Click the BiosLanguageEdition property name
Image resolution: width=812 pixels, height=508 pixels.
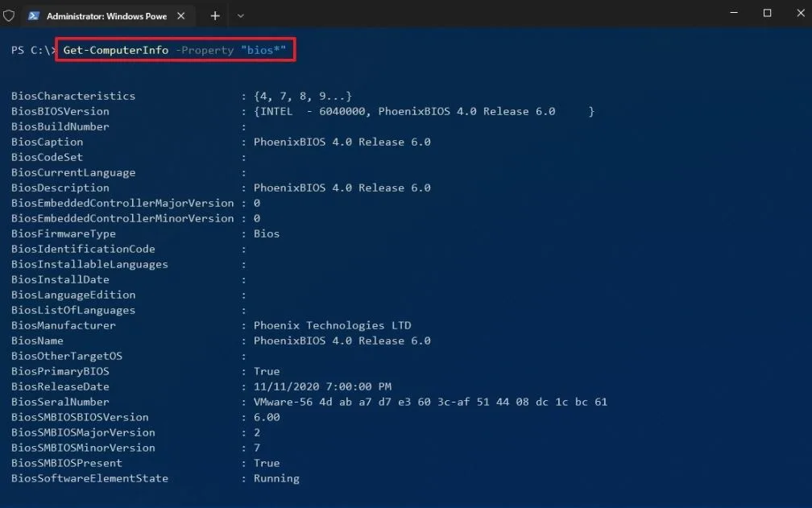[x=73, y=295]
